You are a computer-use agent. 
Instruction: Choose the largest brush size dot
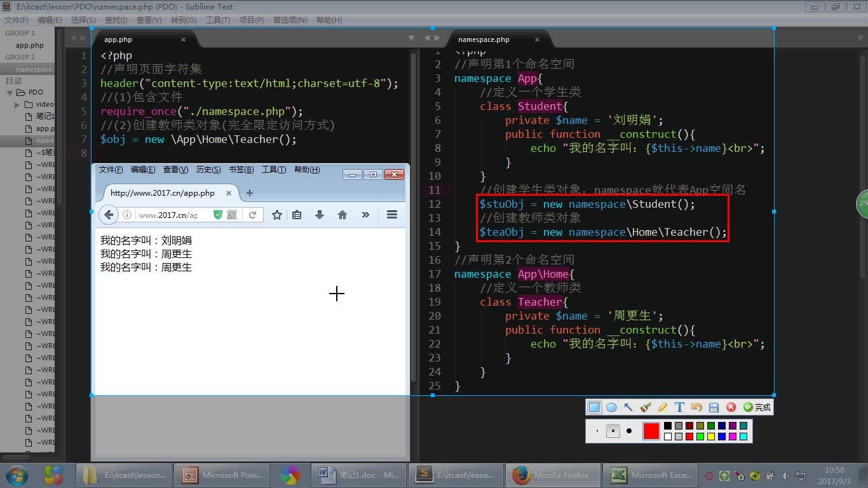coord(629,431)
